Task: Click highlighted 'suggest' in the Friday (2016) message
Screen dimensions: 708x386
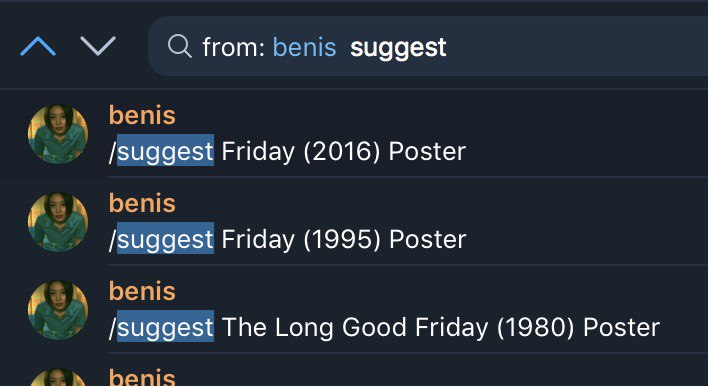Action: pos(165,150)
